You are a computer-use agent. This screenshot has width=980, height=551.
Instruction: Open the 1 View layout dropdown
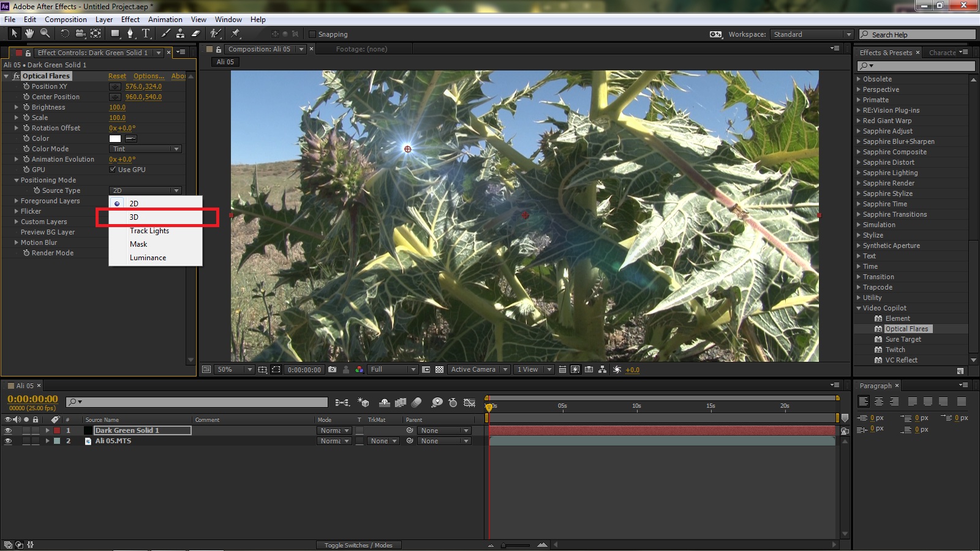(x=533, y=370)
